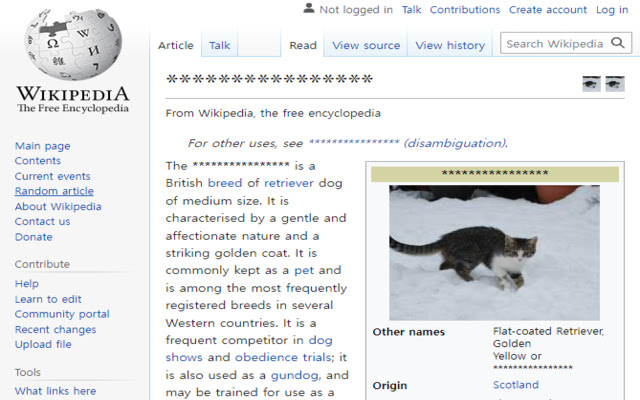Click the Contribute sidebar heading
The width and height of the screenshot is (640, 400).
click(42, 264)
